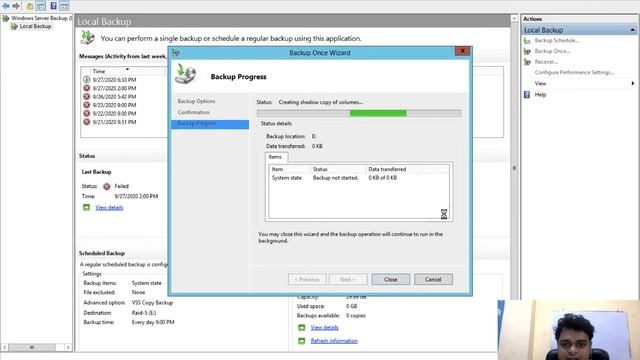
Task: Click the Cancel button in wizard
Action: coord(433,280)
